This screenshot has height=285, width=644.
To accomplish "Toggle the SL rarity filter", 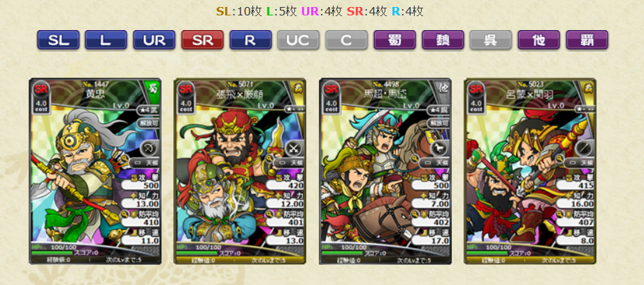I will coord(58,40).
